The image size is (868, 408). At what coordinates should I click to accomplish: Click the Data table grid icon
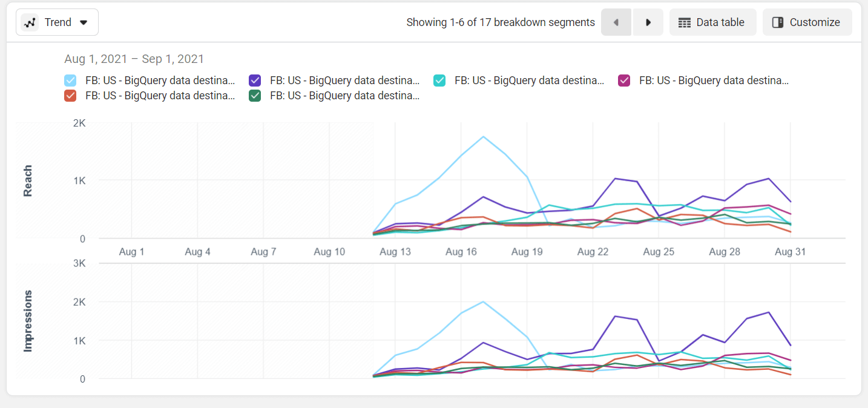coord(685,22)
